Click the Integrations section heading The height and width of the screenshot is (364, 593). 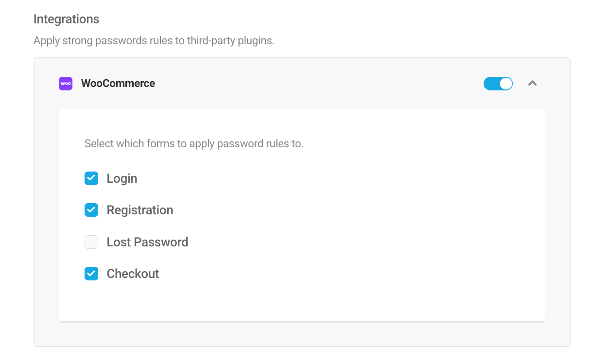pos(66,19)
